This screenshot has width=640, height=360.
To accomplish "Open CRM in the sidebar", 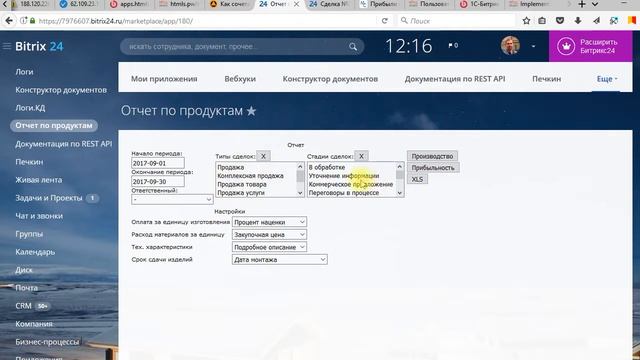I will (x=23, y=306).
